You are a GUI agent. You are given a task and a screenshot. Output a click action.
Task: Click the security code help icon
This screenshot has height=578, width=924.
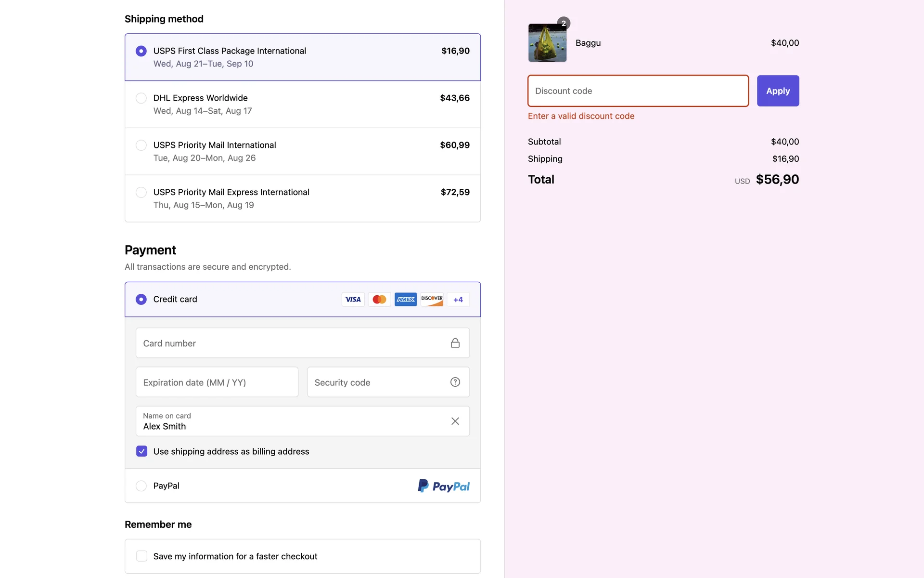pyautogui.click(x=455, y=382)
